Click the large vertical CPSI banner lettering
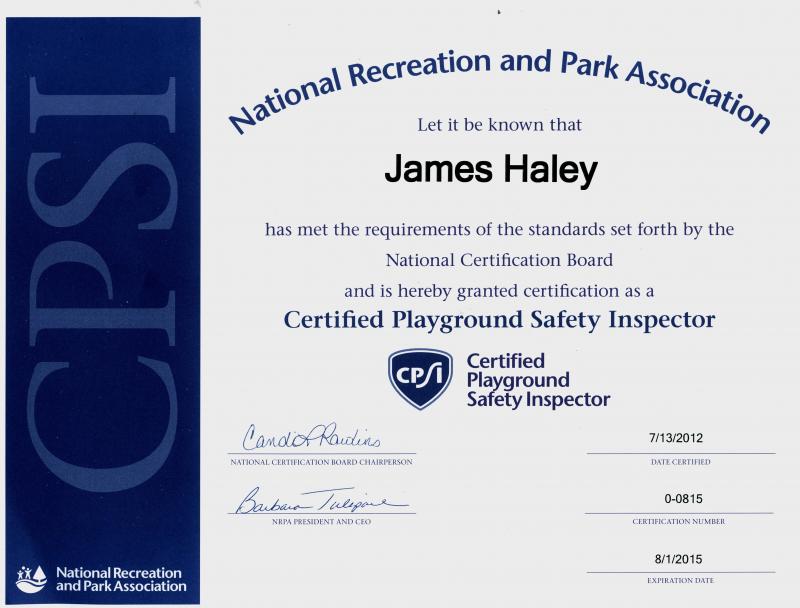 tap(103, 284)
